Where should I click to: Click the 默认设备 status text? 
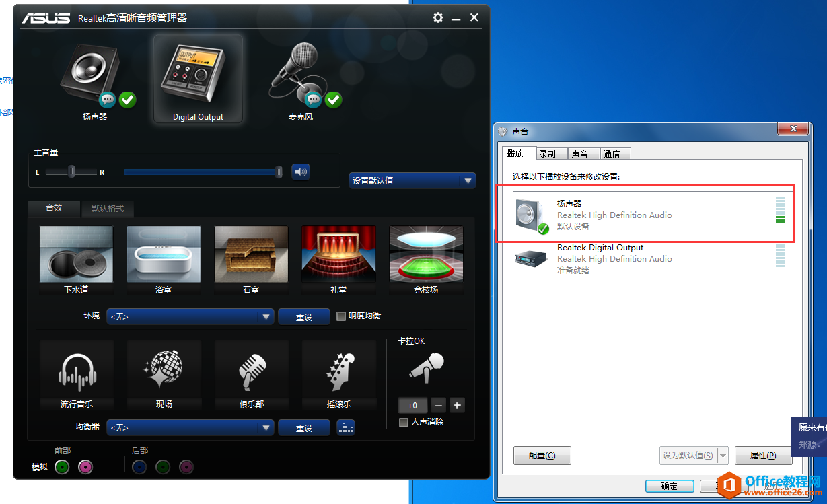coord(573,227)
